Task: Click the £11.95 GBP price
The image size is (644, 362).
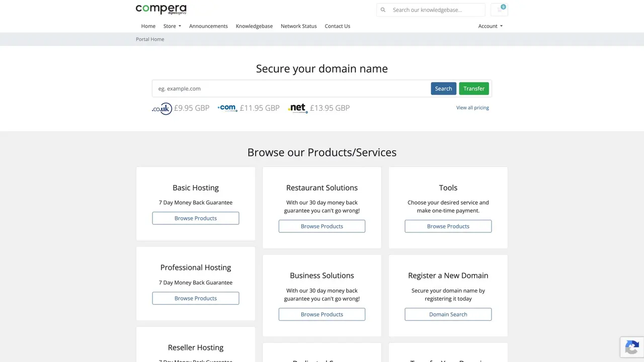Action: coord(260,108)
